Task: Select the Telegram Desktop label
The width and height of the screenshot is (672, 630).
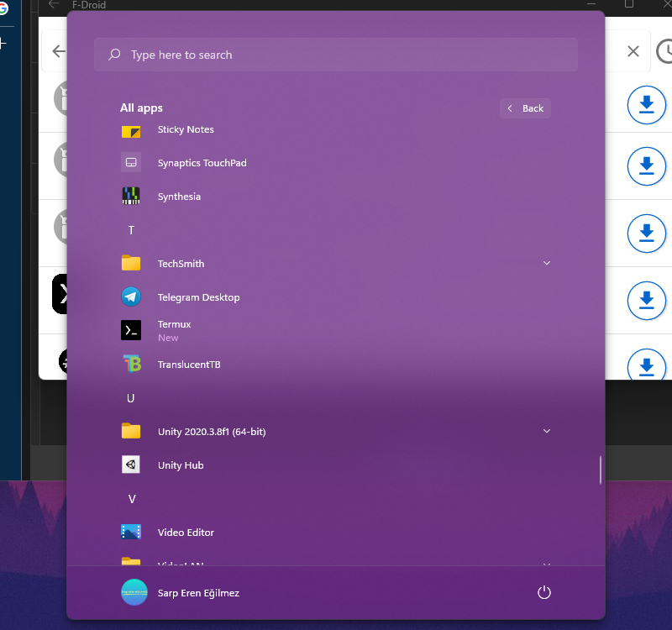Action: [x=198, y=297]
